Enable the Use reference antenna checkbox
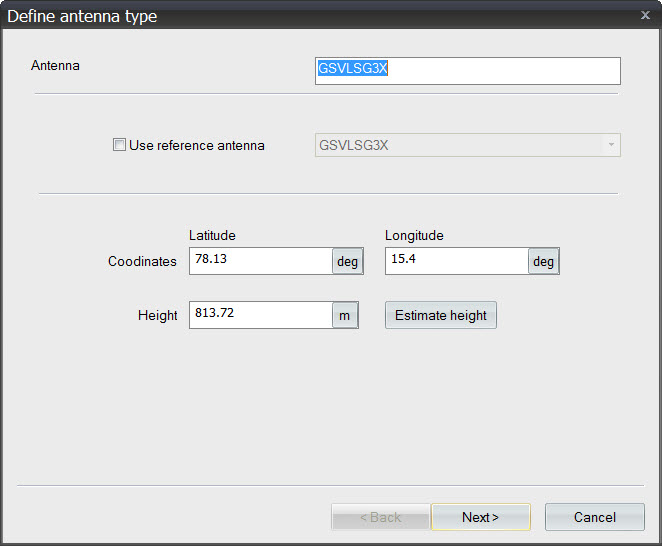The height and width of the screenshot is (546, 662). [x=120, y=145]
